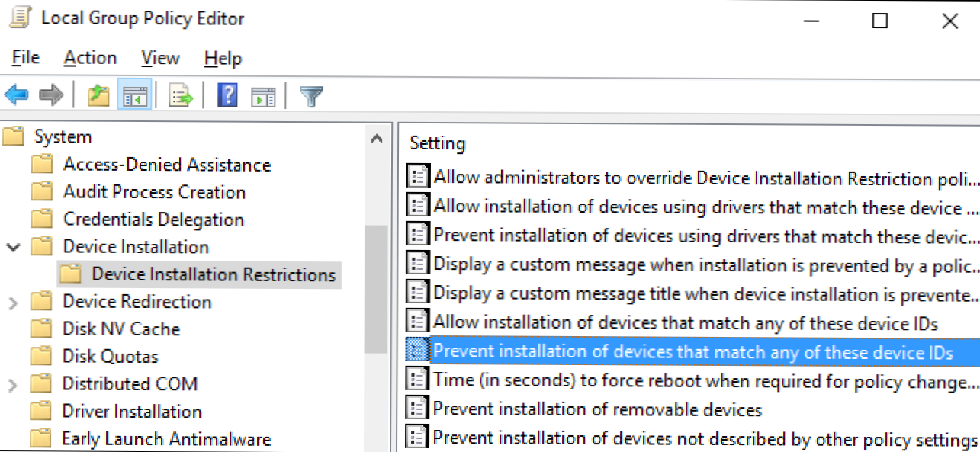Select Prevent installation of removable devices policy
Screen dimensions: 980x452
[x=596, y=409]
